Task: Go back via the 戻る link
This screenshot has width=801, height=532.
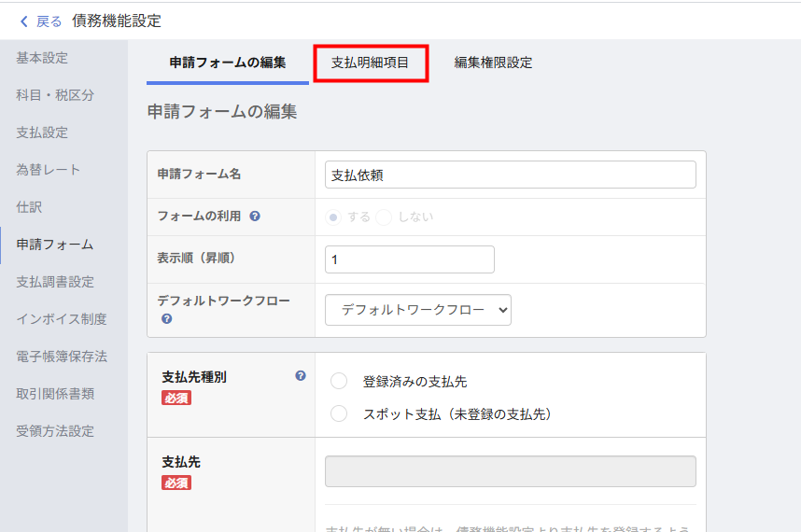Action: (x=49, y=21)
